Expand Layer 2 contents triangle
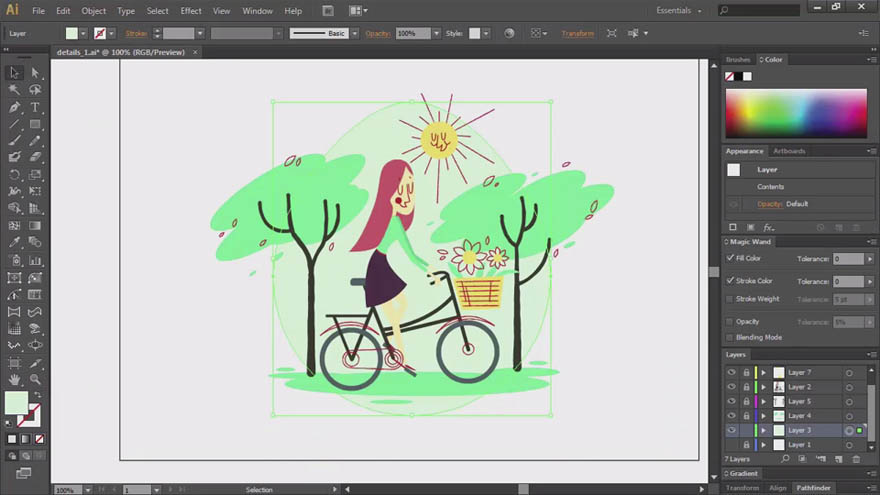This screenshot has width=880, height=495. coord(763,387)
